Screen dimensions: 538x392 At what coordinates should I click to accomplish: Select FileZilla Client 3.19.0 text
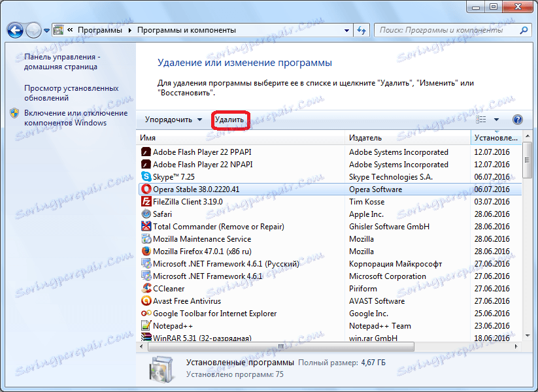(188, 202)
